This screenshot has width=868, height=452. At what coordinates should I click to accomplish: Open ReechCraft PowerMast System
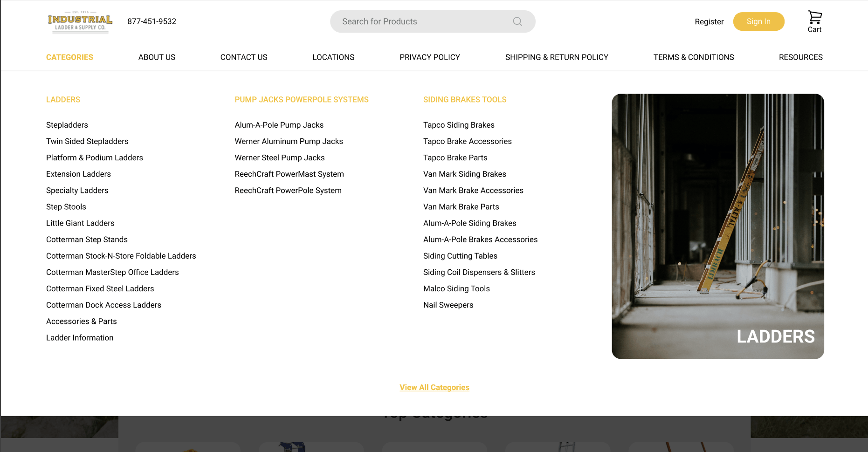pos(289,174)
